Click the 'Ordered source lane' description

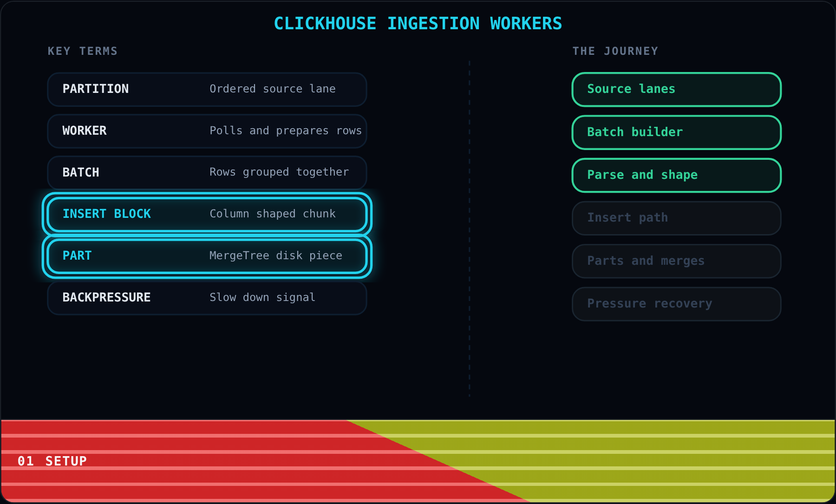point(273,89)
